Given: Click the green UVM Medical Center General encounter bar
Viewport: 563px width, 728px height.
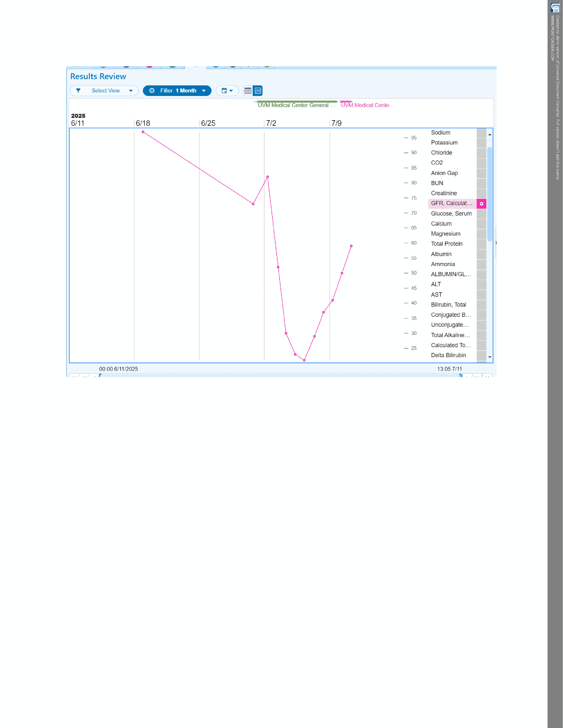Looking at the screenshot, I should coord(297,102).
